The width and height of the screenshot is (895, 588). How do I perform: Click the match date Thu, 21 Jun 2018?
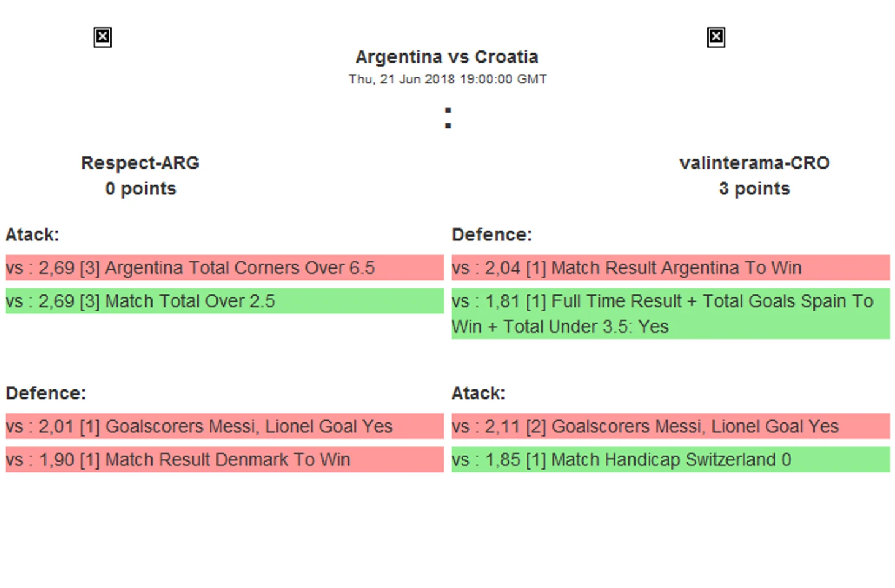coord(447,79)
